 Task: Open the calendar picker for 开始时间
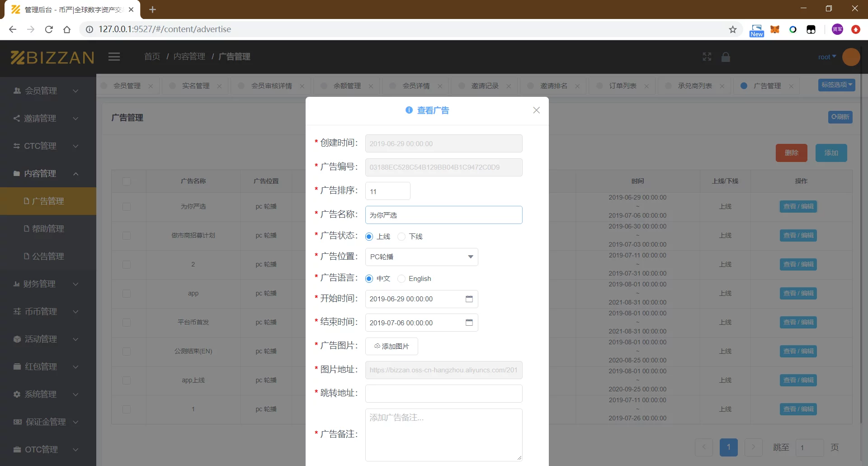coord(469,299)
